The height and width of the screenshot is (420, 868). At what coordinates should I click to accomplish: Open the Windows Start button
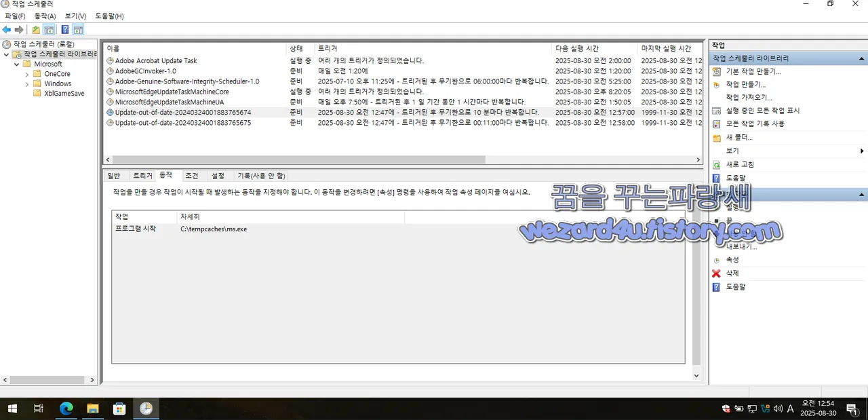coord(12,408)
